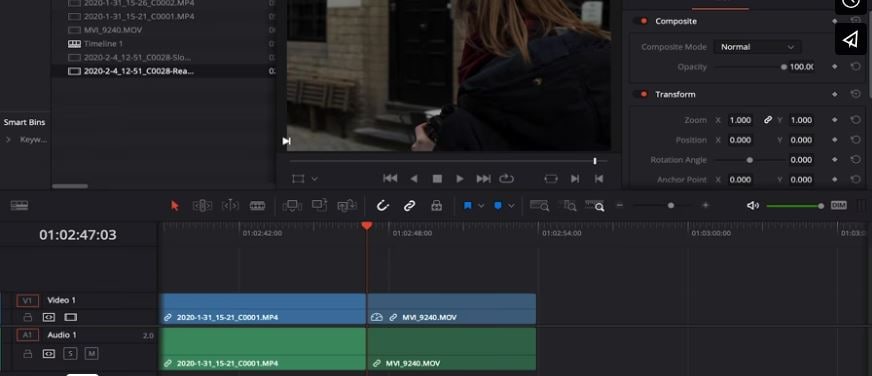Screen dimensions: 872x376
Task: Jump to next edit point icon
Action: click(575, 179)
